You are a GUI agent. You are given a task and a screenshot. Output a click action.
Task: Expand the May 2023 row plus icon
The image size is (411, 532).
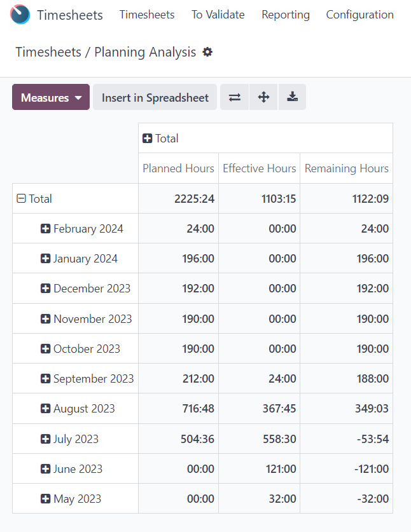(45, 499)
